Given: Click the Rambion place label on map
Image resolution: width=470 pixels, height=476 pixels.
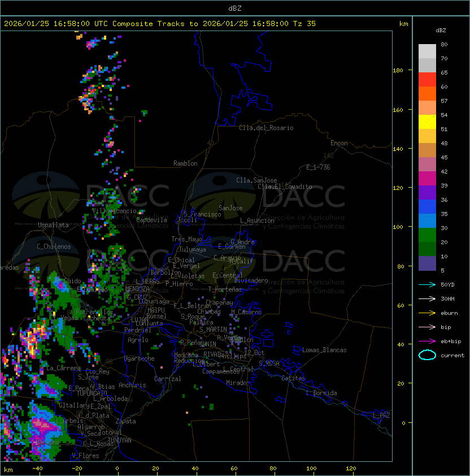Looking at the screenshot, I should point(185,163).
